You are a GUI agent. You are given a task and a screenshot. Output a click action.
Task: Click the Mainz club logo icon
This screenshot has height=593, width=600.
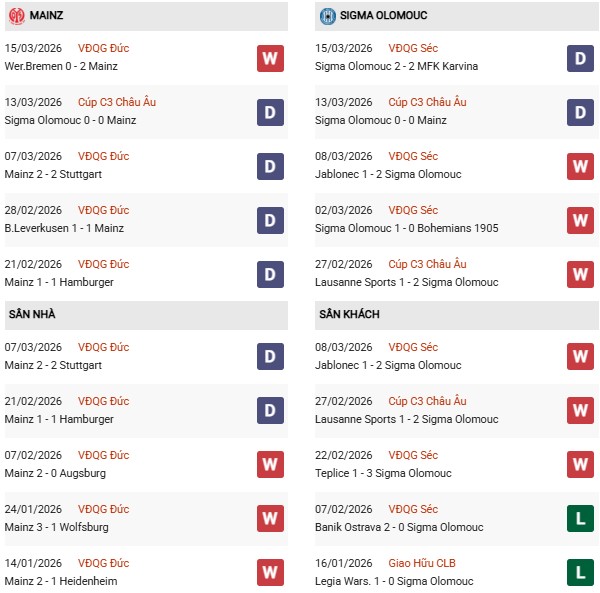point(16,16)
